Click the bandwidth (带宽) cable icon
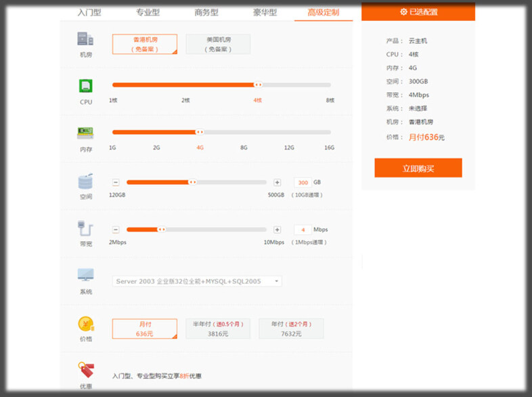This screenshot has height=397, width=532. pos(85,228)
